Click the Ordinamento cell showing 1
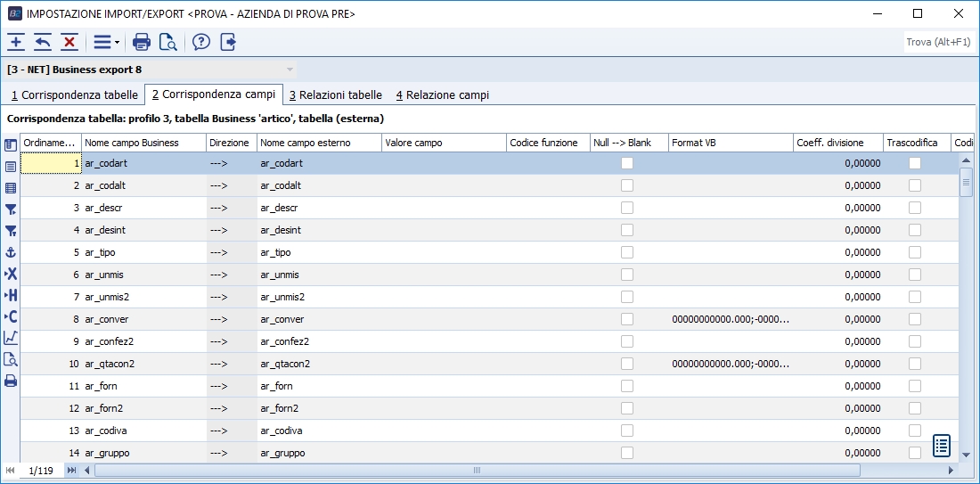 click(52, 163)
